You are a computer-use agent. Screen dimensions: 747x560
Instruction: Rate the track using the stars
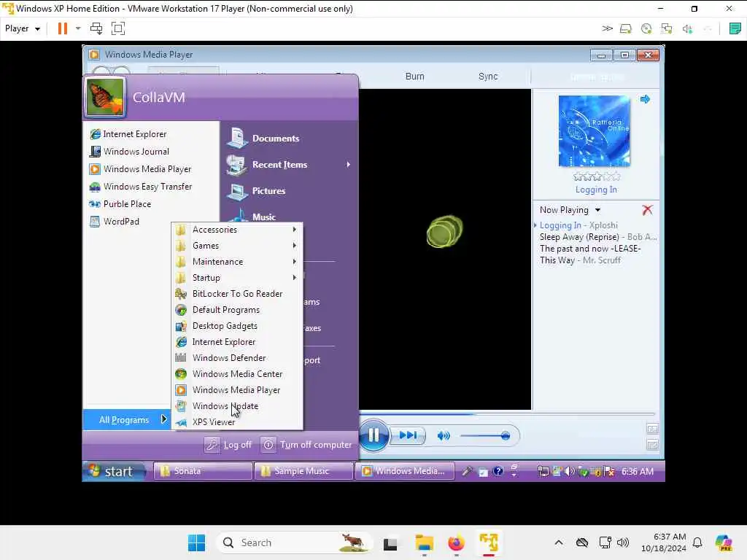(x=597, y=176)
